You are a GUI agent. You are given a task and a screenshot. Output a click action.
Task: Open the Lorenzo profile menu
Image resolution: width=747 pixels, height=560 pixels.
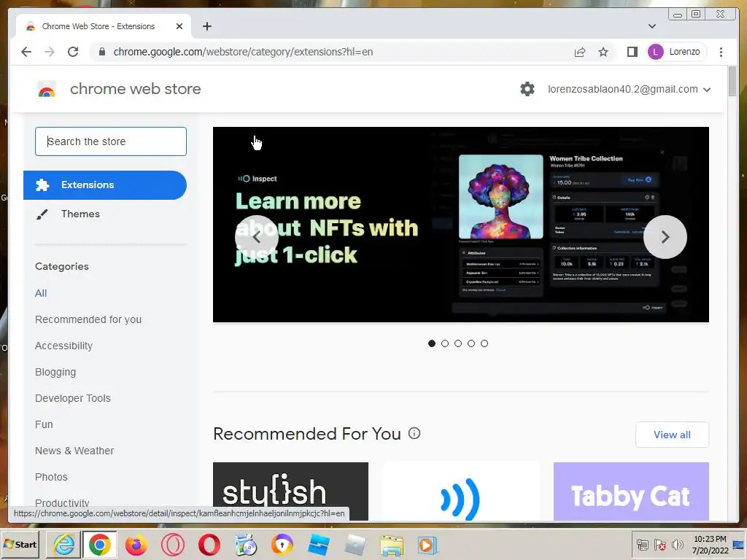676,52
